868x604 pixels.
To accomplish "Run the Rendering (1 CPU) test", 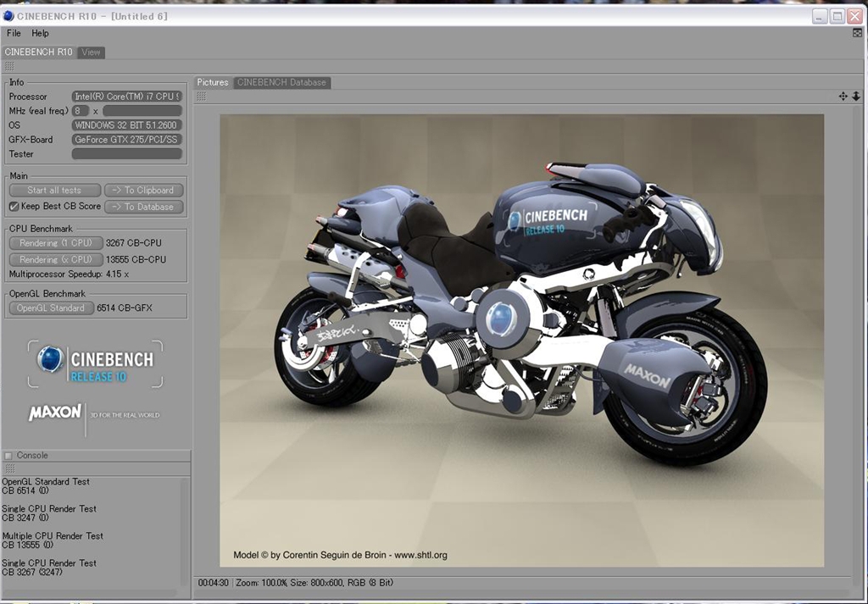I will (55, 243).
